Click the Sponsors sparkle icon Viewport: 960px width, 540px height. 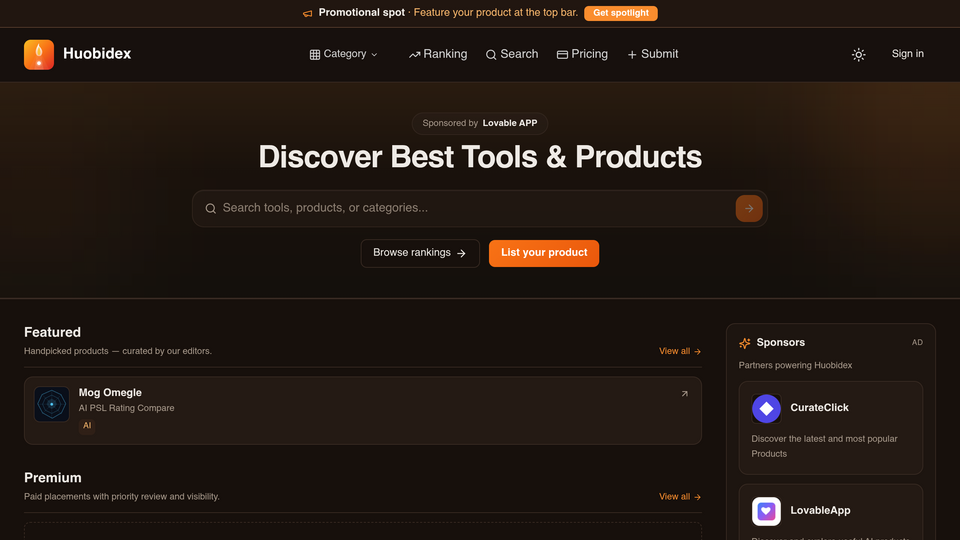coord(744,343)
